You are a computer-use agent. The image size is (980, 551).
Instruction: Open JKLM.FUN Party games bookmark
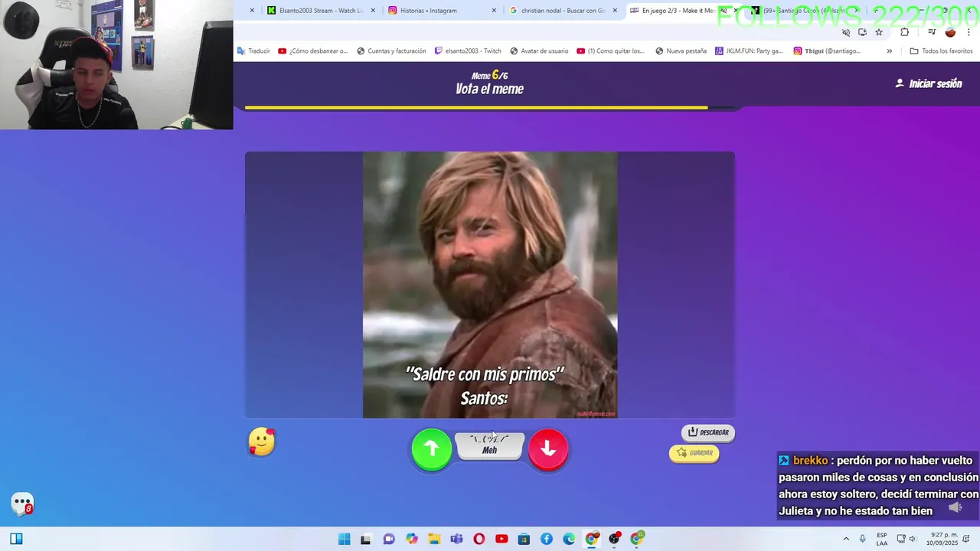[749, 51]
